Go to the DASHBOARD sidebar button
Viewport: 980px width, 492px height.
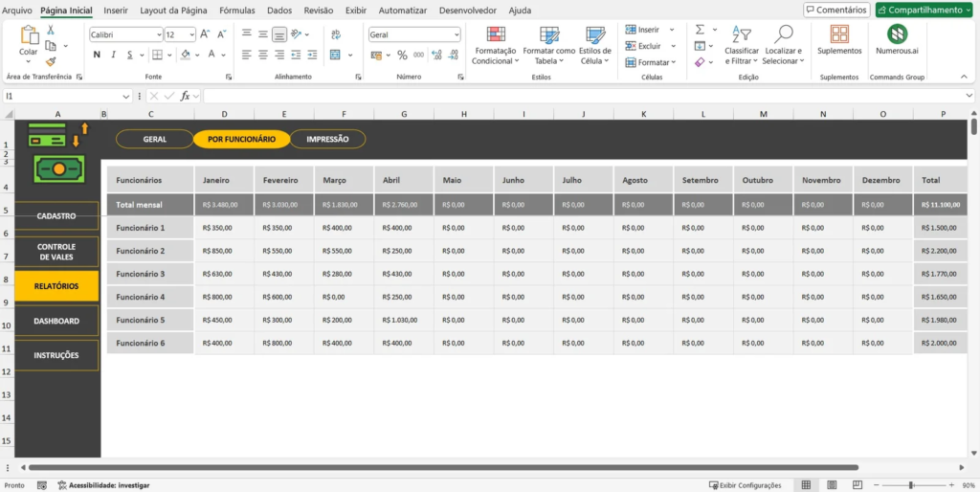click(x=56, y=321)
